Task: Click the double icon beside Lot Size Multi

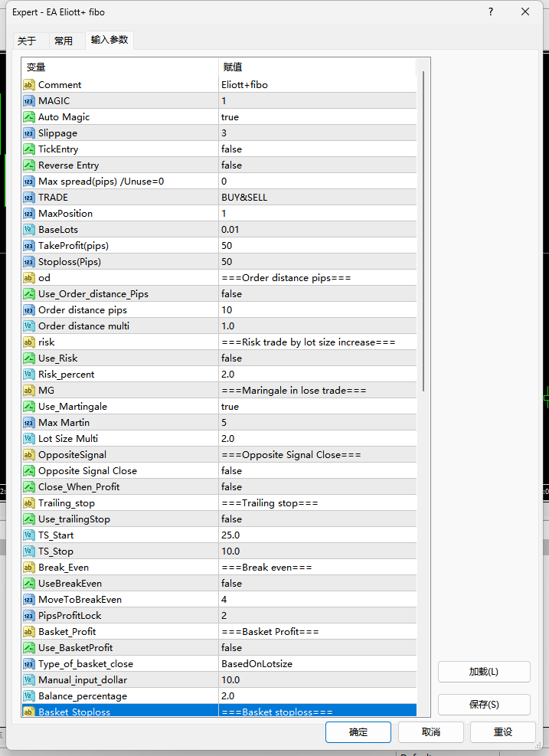Action: point(29,438)
